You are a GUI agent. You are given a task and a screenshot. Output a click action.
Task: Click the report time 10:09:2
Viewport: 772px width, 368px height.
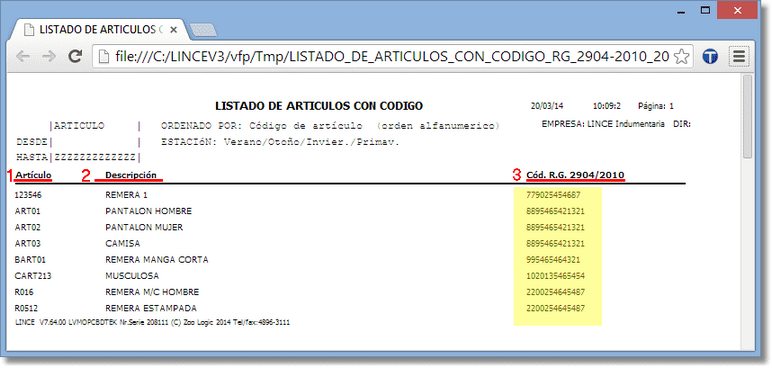click(607, 106)
